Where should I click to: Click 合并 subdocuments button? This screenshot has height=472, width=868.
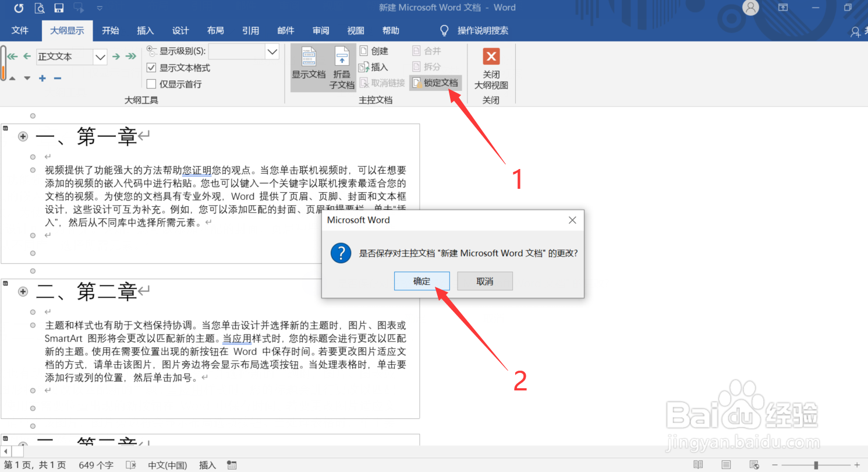tap(427, 51)
